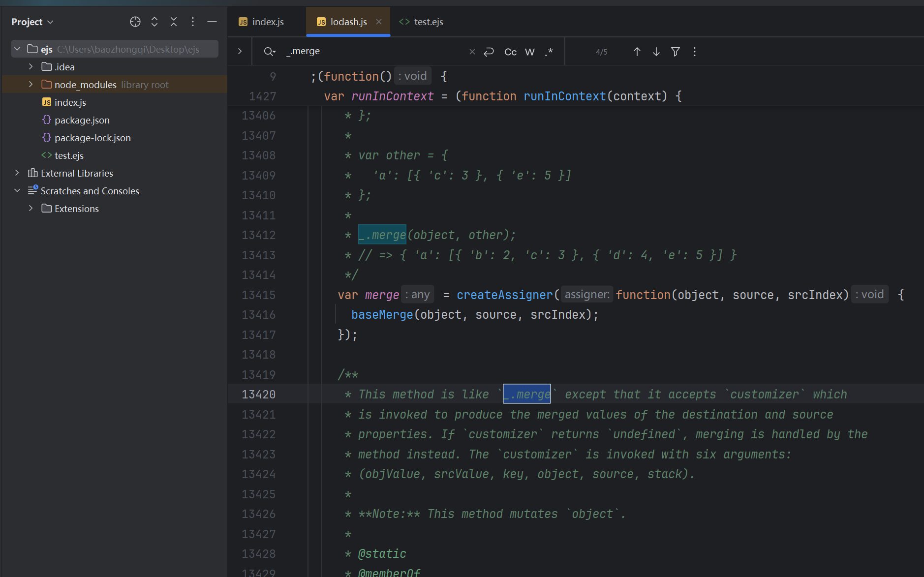This screenshot has width=924, height=577.
Task: Toggle whole Words search option
Action: coord(530,52)
